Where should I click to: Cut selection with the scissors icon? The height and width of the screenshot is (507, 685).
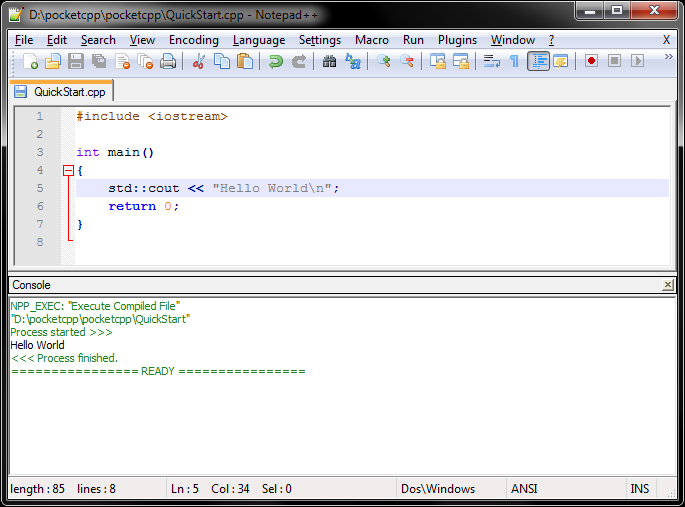click(x=199, y=61)
